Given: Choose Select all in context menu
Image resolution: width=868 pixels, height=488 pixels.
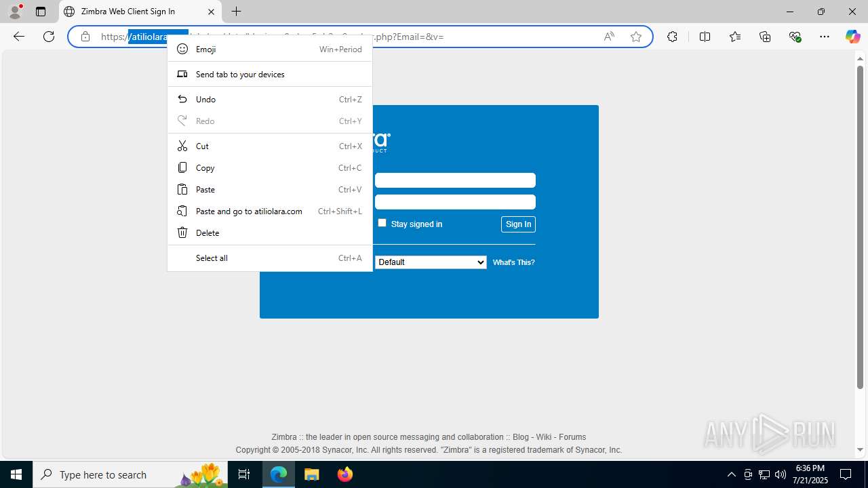Looking at the screenshot, I should coord(270,258).
